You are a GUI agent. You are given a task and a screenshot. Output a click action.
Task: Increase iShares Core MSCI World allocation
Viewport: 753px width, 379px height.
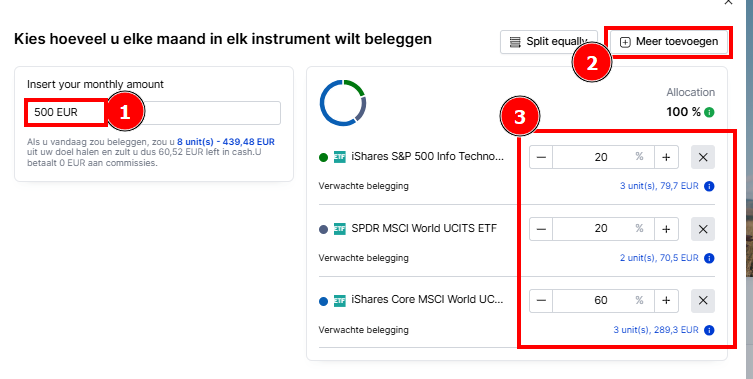tap(666, 301)
